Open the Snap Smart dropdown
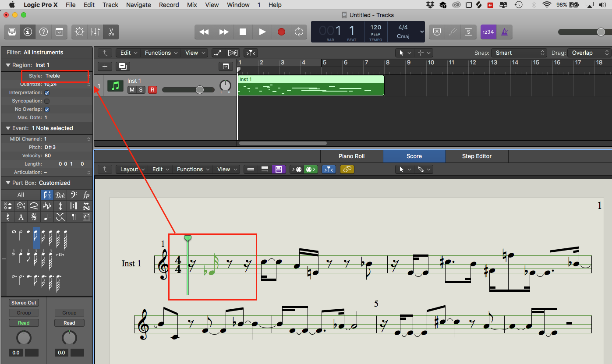The height and width of the screenshot is (364, 612). pos(519,53)
